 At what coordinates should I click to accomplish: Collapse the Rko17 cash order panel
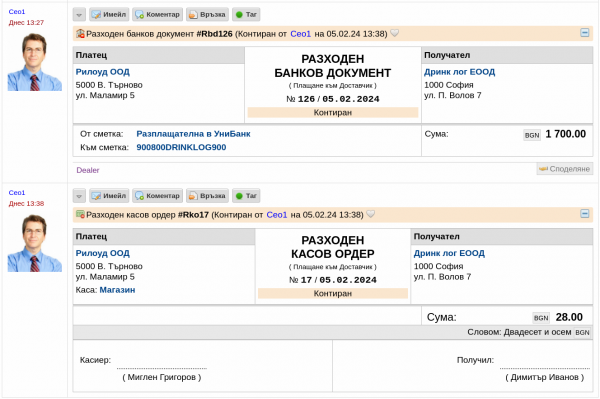pyautogui.click(x=584, y=214)
